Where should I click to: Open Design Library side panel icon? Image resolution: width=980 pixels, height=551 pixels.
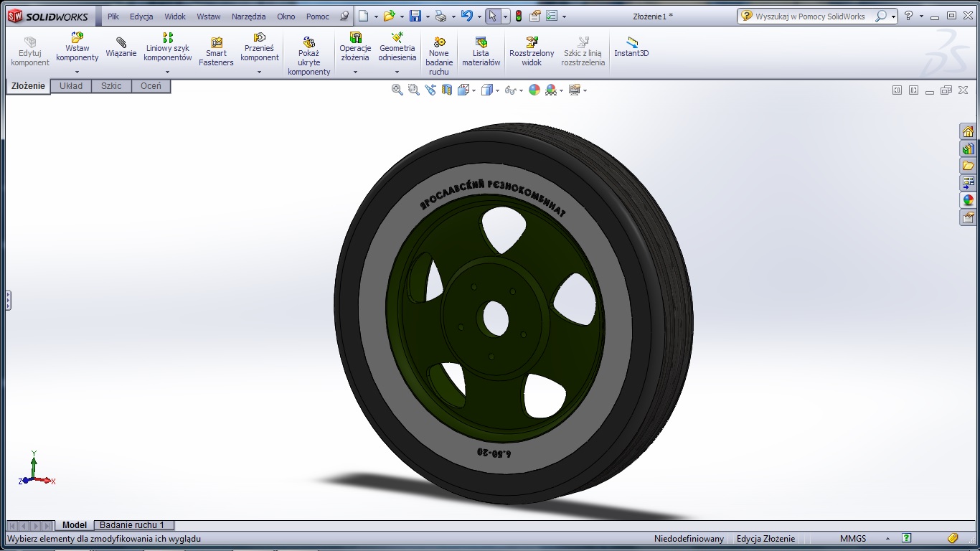tap(969, 149)
